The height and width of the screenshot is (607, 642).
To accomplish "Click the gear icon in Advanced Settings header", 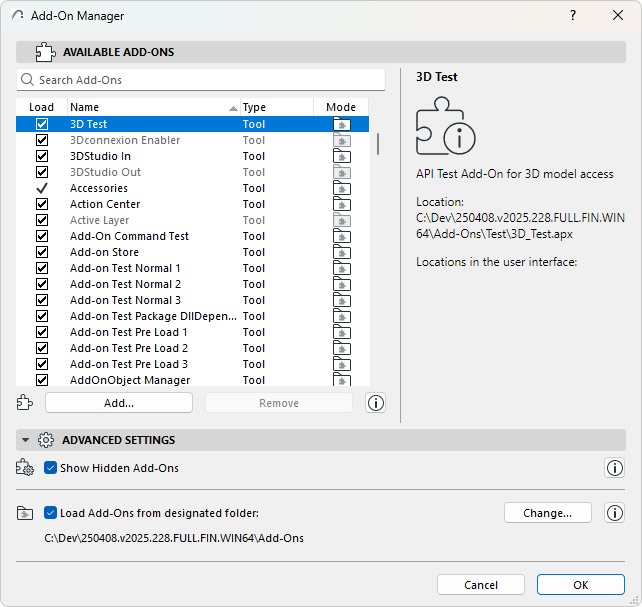I will point(45,440).
